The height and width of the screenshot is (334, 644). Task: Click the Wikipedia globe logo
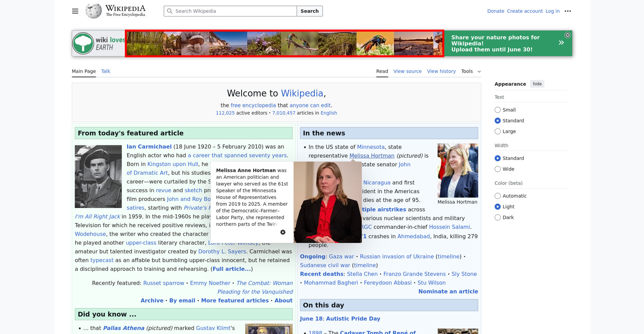pyautogui.click(x=93, y=11)
